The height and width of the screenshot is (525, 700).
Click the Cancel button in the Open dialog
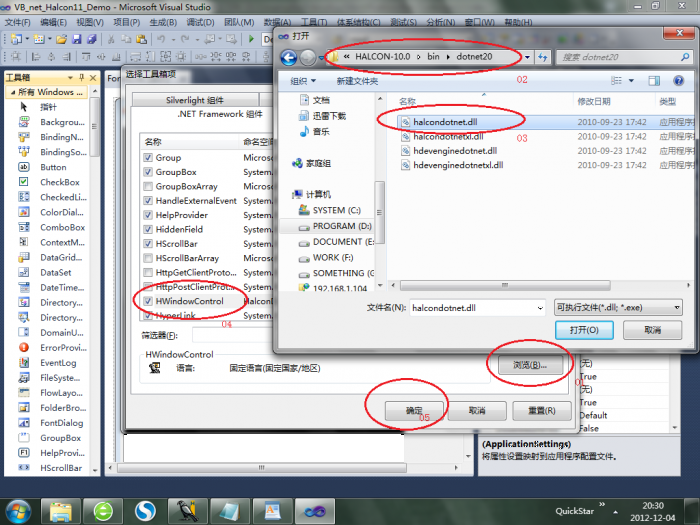tap(652, 330)
